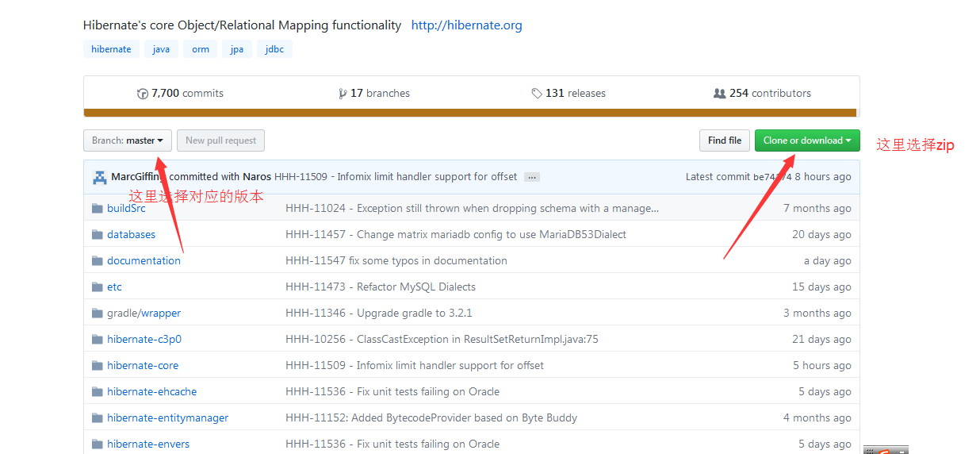The image size is (980, 454).
Task: Open the hibernate-c3p0 folder
Action: [144, 340]
